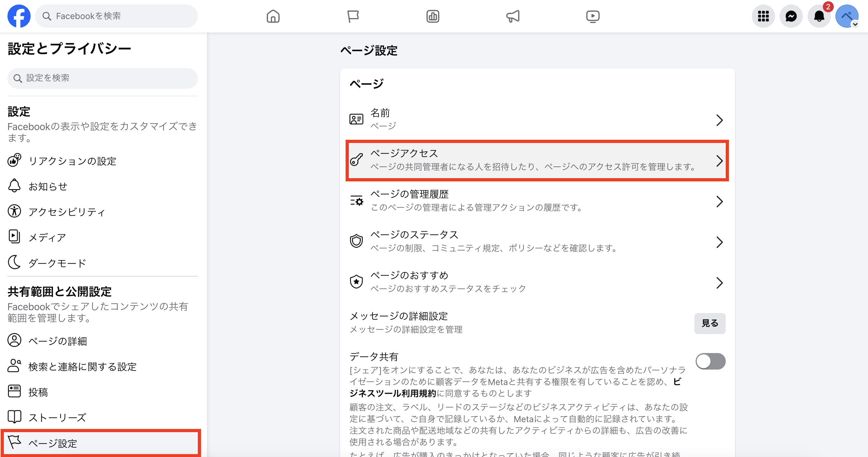868x457 pixels.
Task: Open Messenger from the top bar
Action: 791,16
